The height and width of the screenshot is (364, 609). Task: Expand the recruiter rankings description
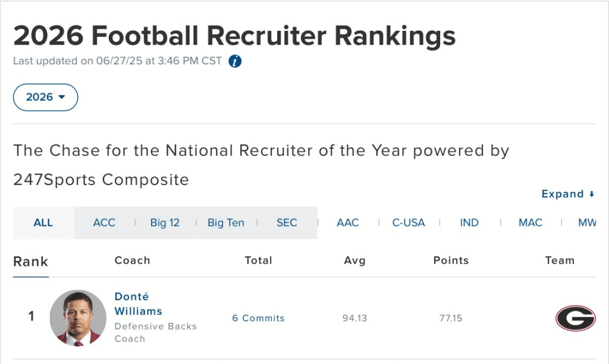tap(568, 194)
